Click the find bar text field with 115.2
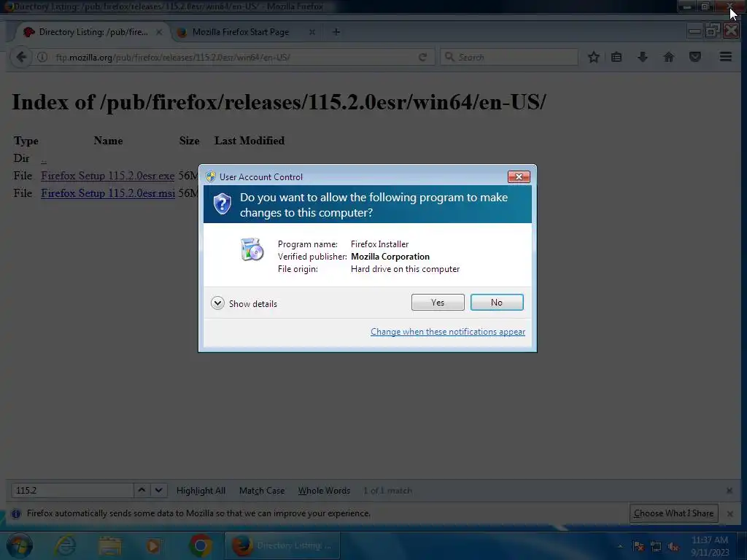 click(72, 491)
